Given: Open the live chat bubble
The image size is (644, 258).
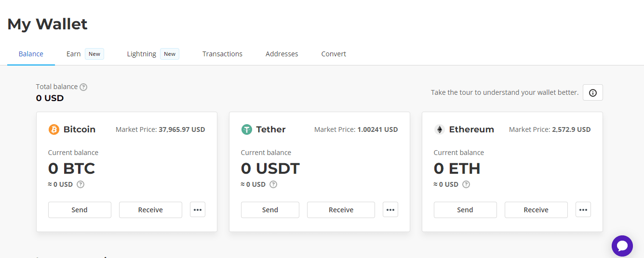Looking at the screenshot, I should coord(622,246).
